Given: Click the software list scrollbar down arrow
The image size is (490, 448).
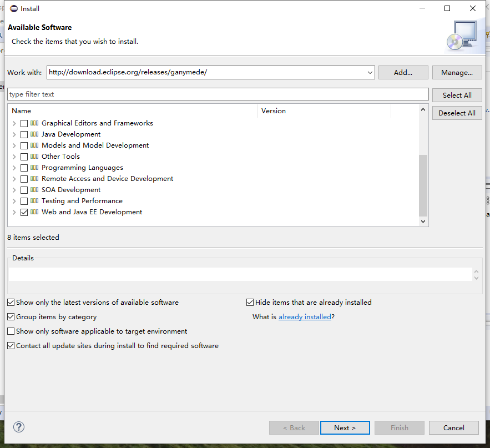Looking at the screenshot, I should point(423,222).
